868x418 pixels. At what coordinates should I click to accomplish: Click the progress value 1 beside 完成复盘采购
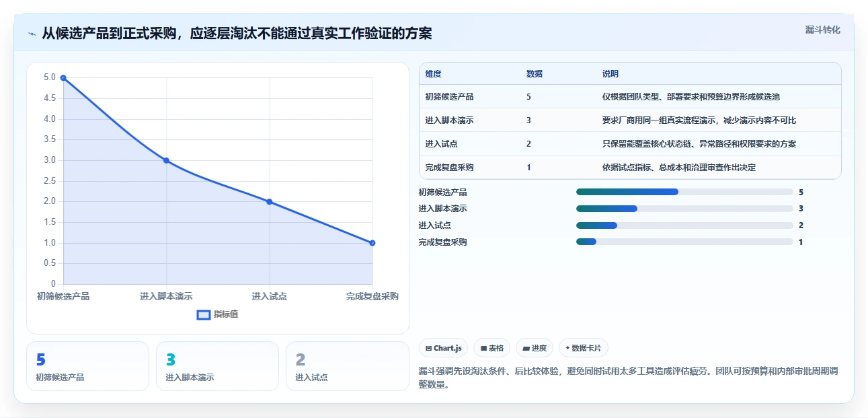(x=801, y=242)
